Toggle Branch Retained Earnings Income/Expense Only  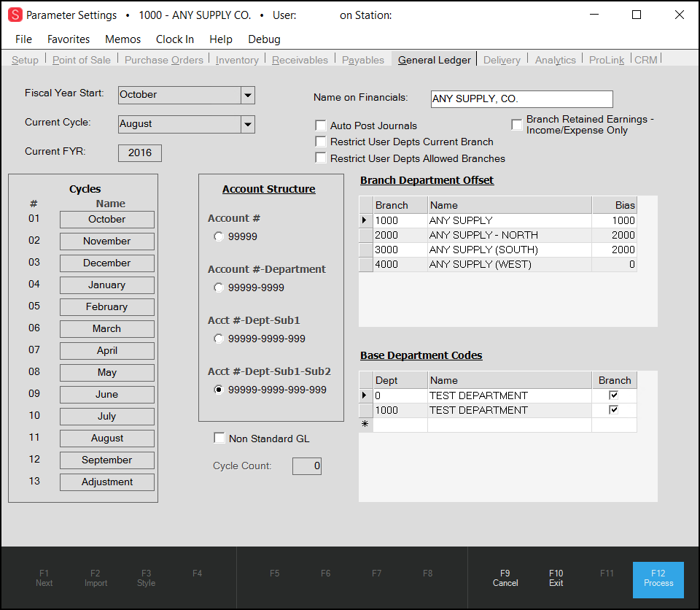click(x=516, y=125)
